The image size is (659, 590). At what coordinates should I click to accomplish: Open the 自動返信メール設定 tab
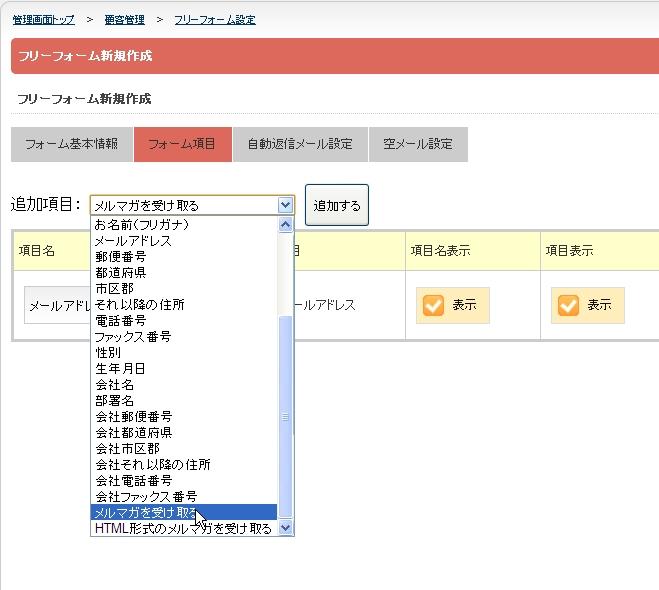300,144
